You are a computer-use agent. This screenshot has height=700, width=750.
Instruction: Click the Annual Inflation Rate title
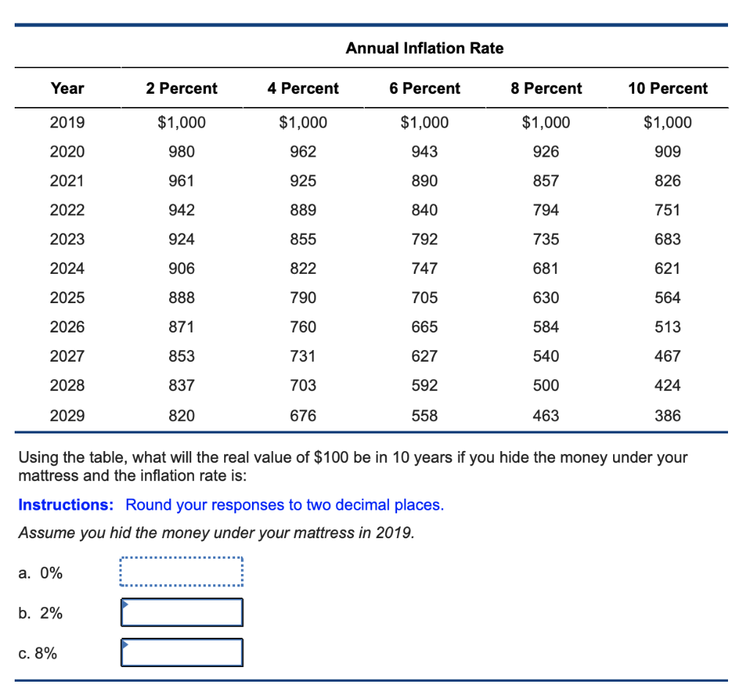pos(425,48)
